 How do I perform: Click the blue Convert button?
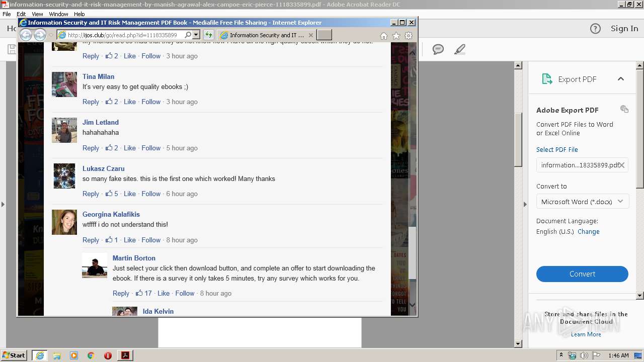[x=582, y=274]
